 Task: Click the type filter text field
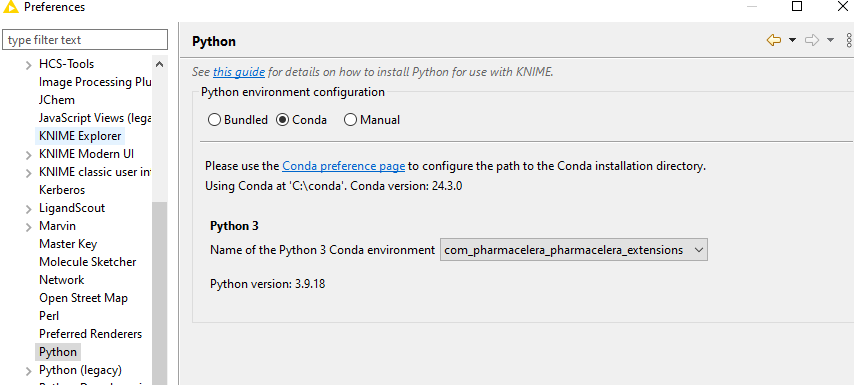click(x=85, y=40)
